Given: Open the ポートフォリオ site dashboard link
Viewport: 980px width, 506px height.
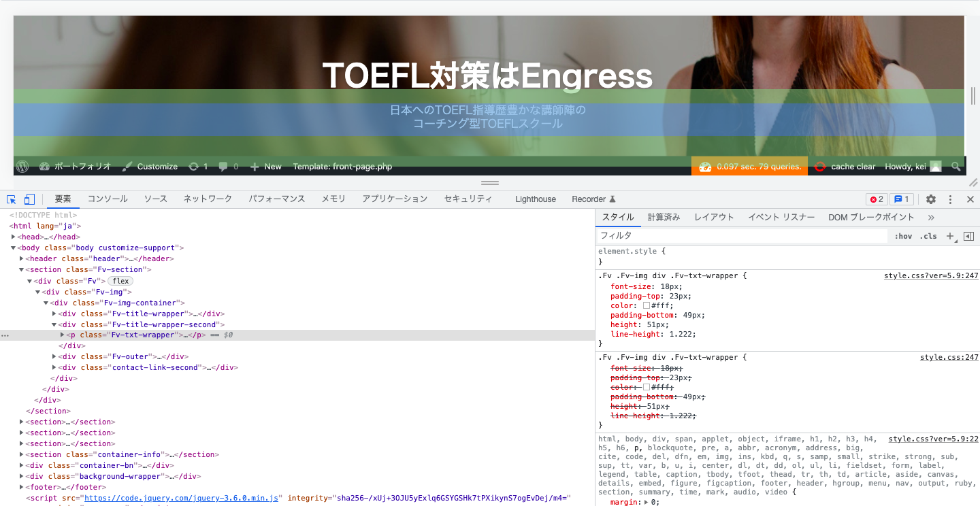Looking at the screenshot, I should pos(75,167).
